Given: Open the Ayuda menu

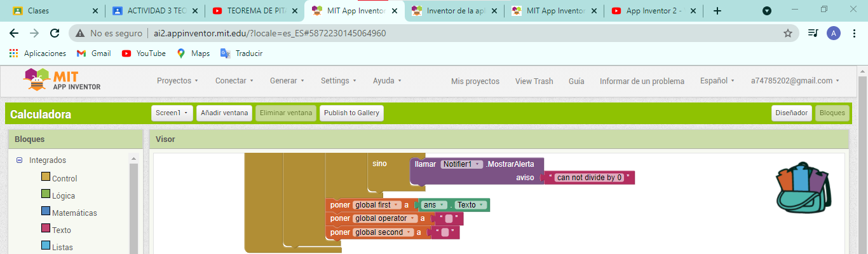Looking at the screenshot, I should tap(387, 81).
